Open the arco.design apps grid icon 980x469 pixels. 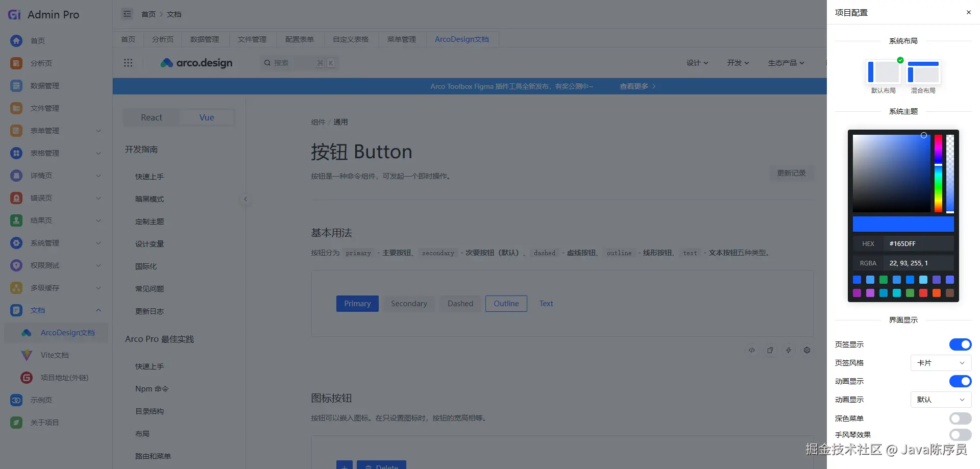(128, 63)
